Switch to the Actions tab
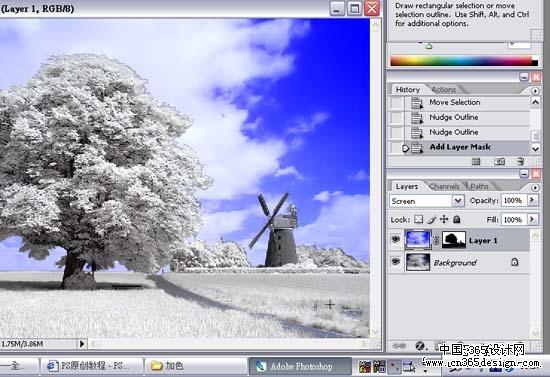 pyautogui.click(x=443, y=89)
